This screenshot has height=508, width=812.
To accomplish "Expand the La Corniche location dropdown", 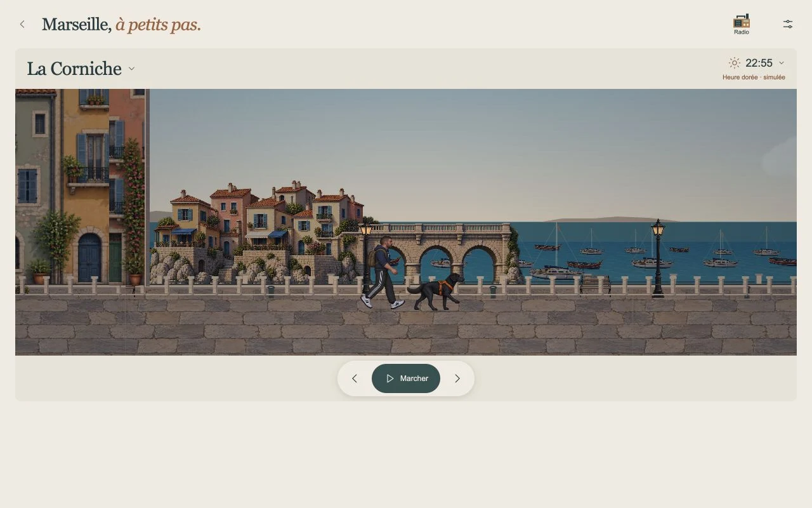I will (81, 69).
